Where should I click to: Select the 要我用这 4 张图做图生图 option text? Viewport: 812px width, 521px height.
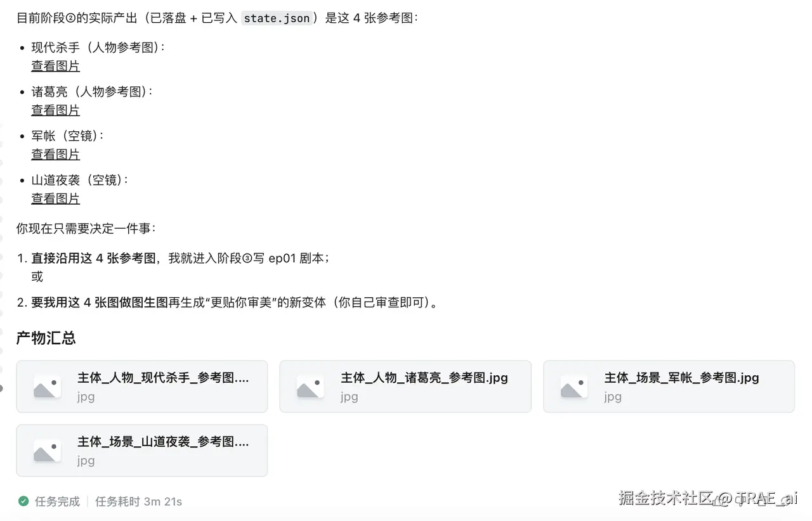[x=100, y=302]
